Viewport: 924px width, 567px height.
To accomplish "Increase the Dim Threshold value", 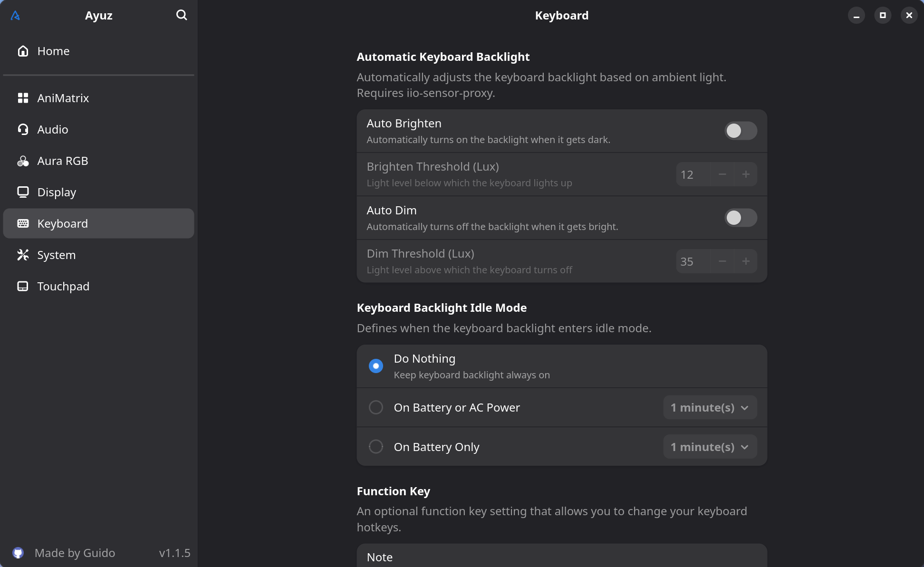I will coord(746,261).
